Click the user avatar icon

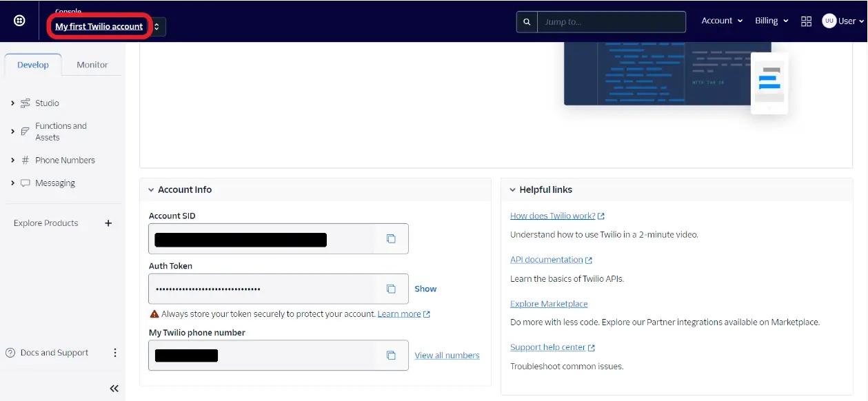[829, 21]
